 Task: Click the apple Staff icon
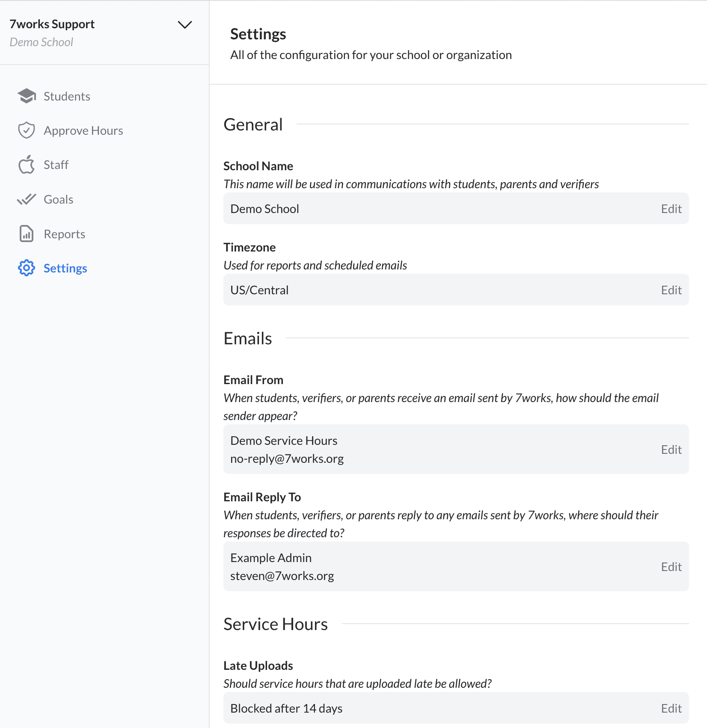pyautogui.click(x=27, y=165)
